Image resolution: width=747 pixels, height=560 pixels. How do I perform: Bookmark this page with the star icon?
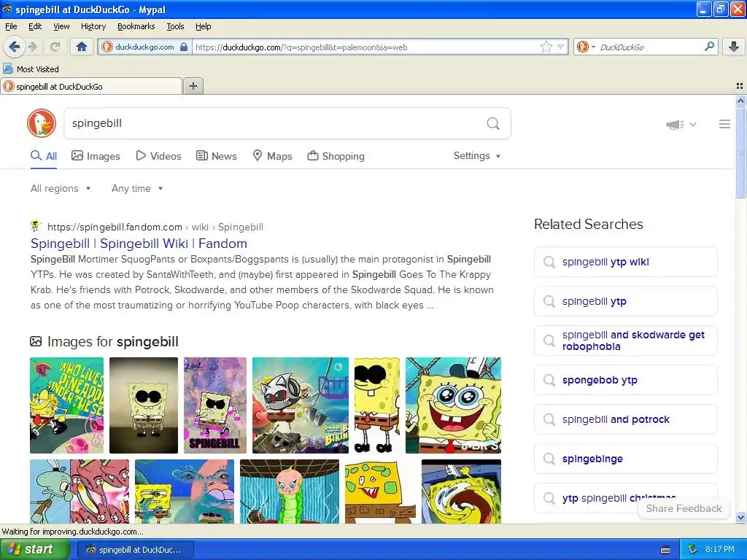(546, 47)
